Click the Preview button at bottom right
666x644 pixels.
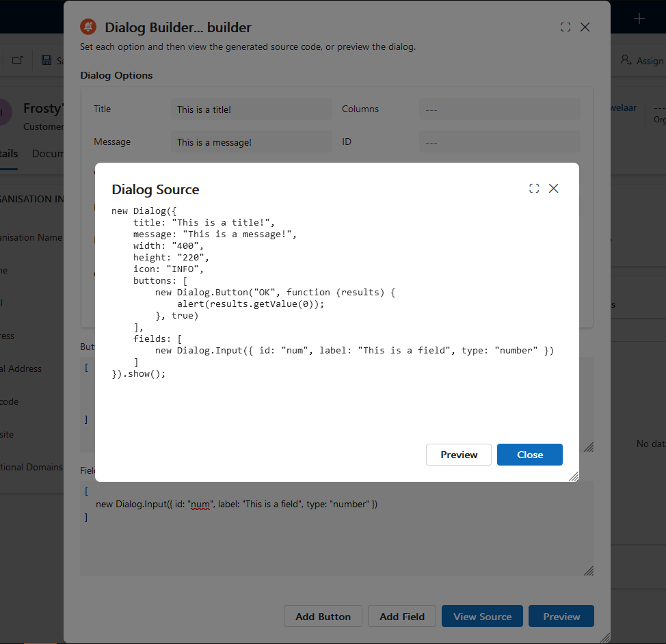(561, 616)
